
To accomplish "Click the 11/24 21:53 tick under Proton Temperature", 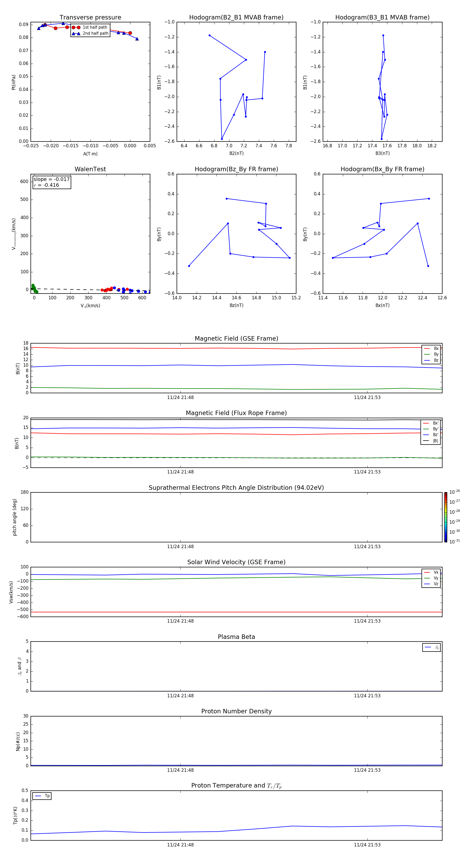I will pyautogui.click(x=367, y=845).
